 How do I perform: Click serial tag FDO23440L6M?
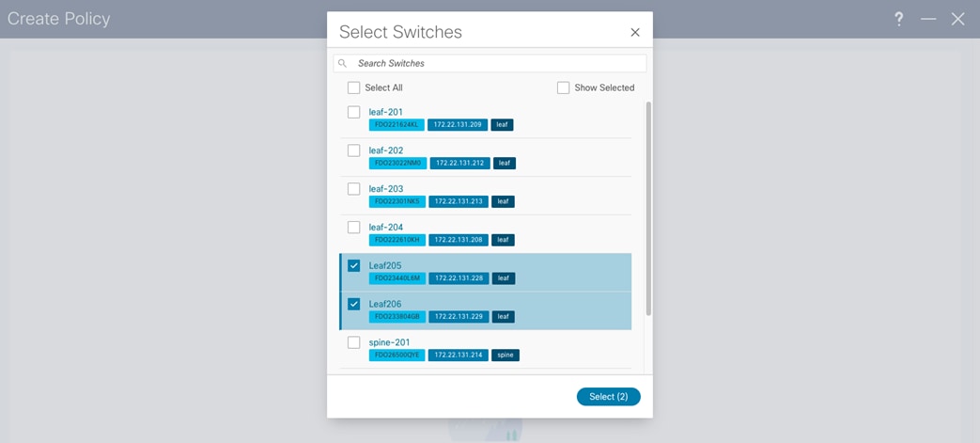point(397,277)
